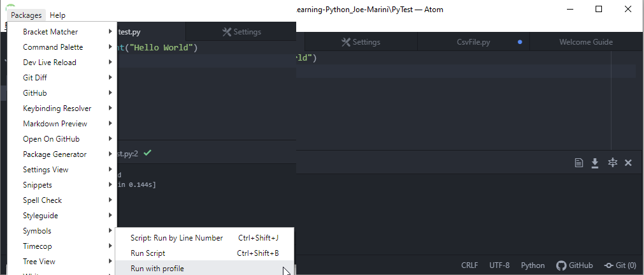Screen dimensions: 644x275
Task: Select the Spell Check menu entry
Action: 62,200
